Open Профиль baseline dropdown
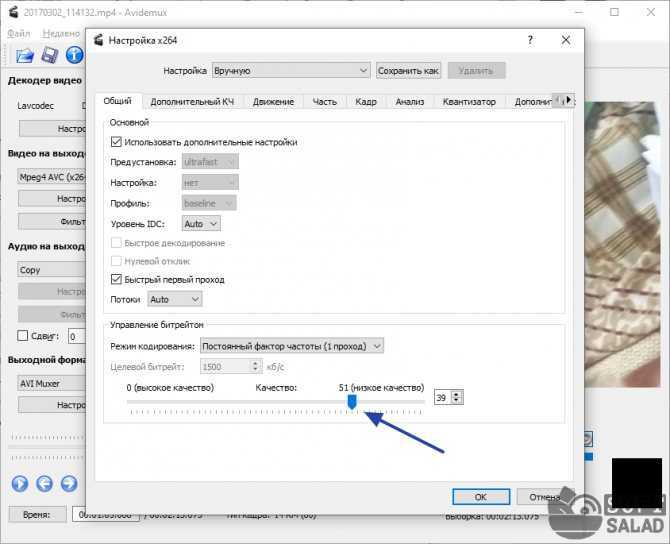This screenshot has height=544, width=670. pos(209,203)
